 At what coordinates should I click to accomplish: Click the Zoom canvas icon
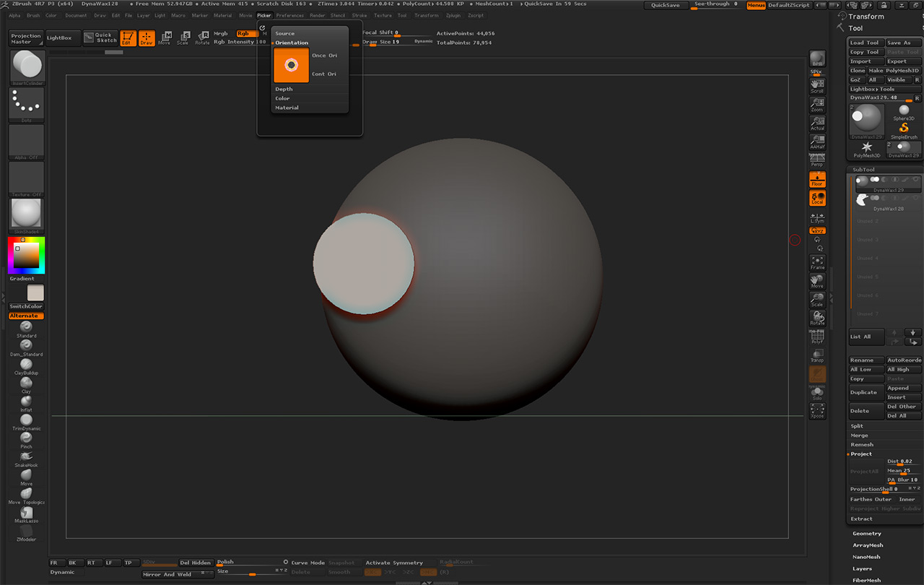(817, 105)
